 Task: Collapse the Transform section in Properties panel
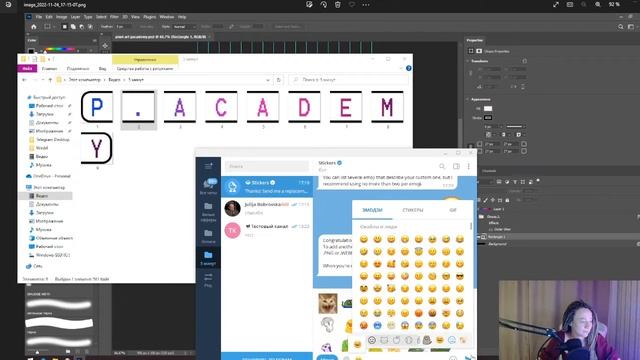pos(468,61)
